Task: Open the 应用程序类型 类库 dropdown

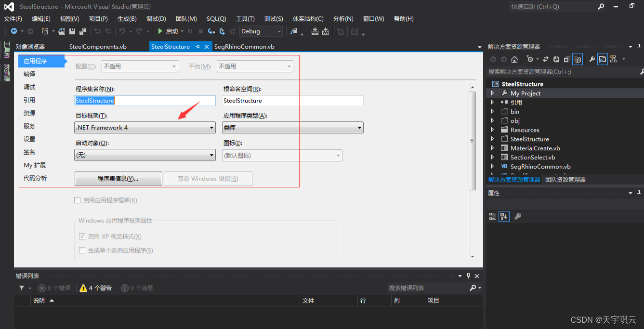Action: coord(293,128)
